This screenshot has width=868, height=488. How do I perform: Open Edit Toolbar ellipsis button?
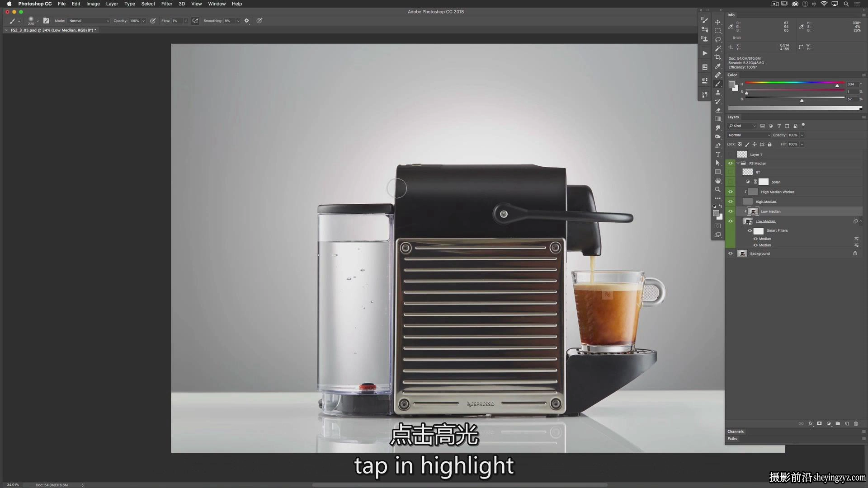(717, 198)
